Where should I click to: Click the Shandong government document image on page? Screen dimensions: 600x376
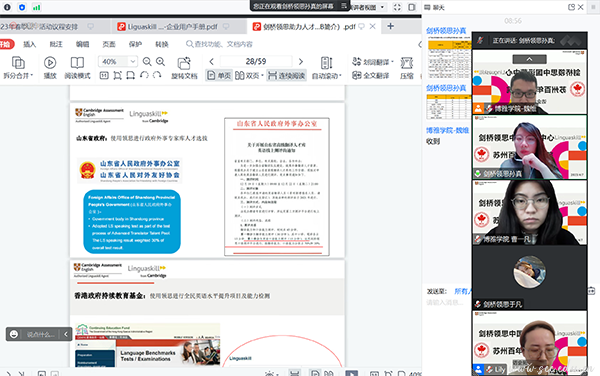point(277,187)
